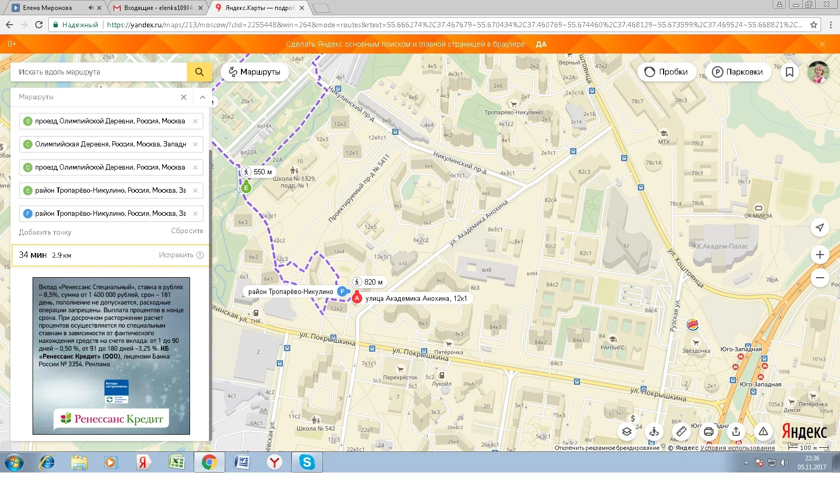This screenshot has width=840, height=504.
Task: Zoom in on the map
Action: coord(820,255)
